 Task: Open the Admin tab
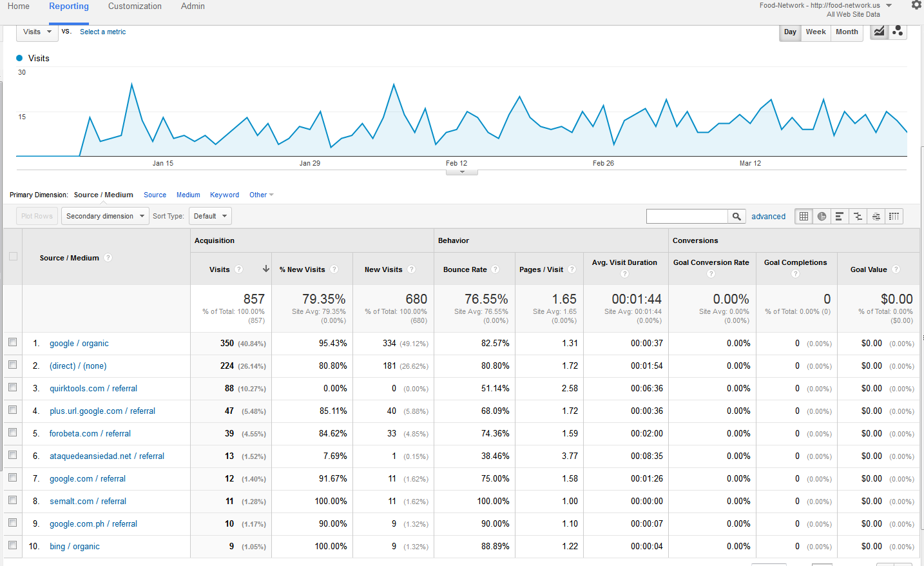[193, 6]
